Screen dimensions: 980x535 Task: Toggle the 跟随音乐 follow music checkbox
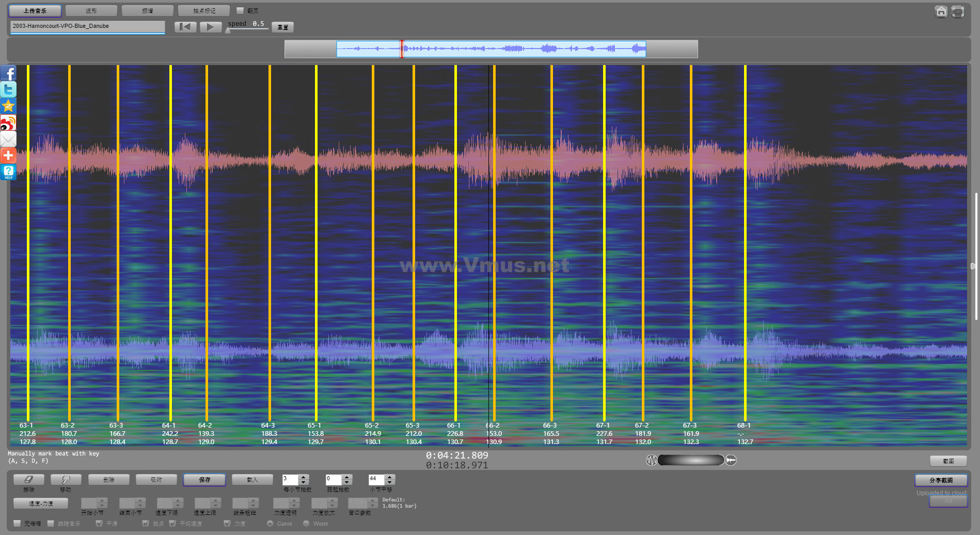(x=51, y=524)
